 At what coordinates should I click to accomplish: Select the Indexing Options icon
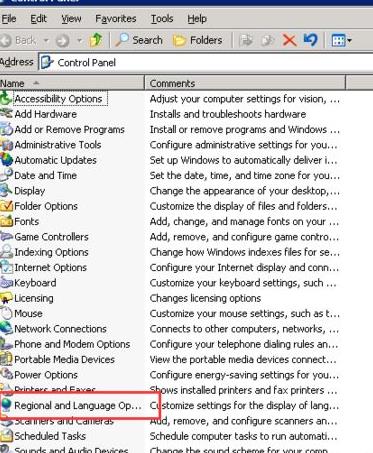tap(6, 252)
